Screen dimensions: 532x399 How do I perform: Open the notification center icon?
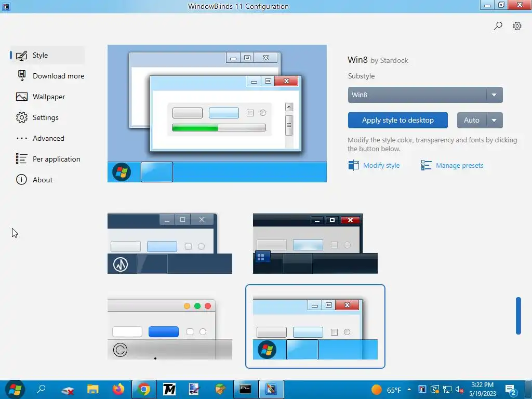[x=511, y=390]
